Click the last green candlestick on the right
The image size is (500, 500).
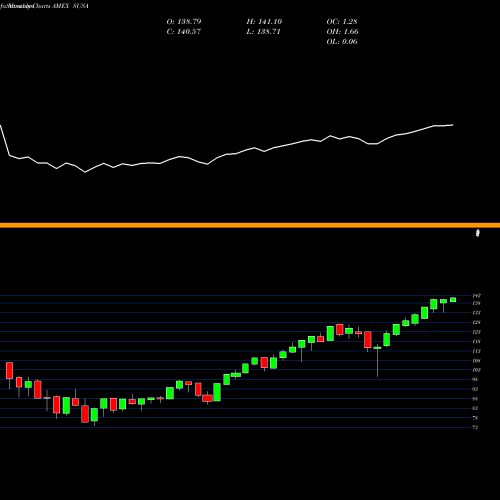pos(453,300)
